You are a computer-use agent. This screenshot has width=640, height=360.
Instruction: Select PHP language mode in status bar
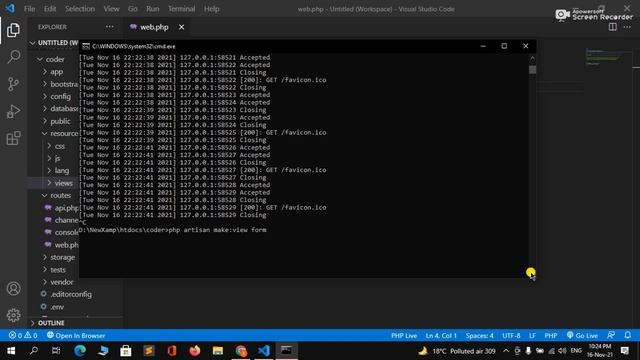pos(551,336)
